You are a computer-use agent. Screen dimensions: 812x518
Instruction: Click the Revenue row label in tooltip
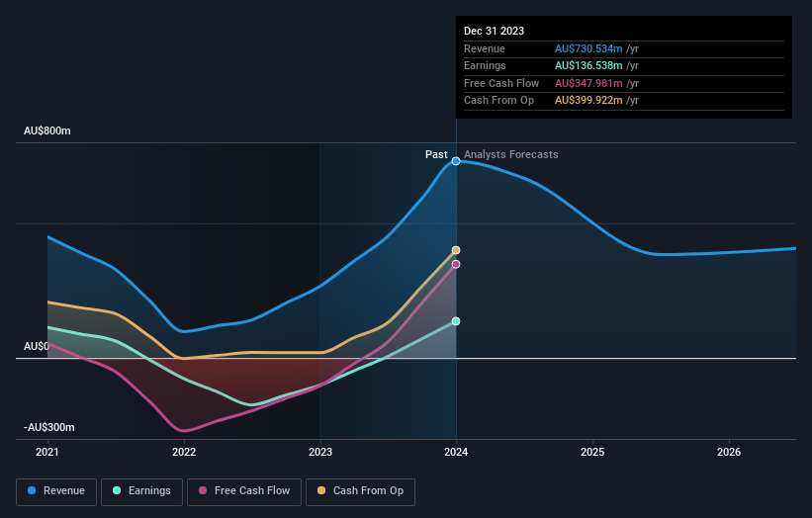pos(485,48)
